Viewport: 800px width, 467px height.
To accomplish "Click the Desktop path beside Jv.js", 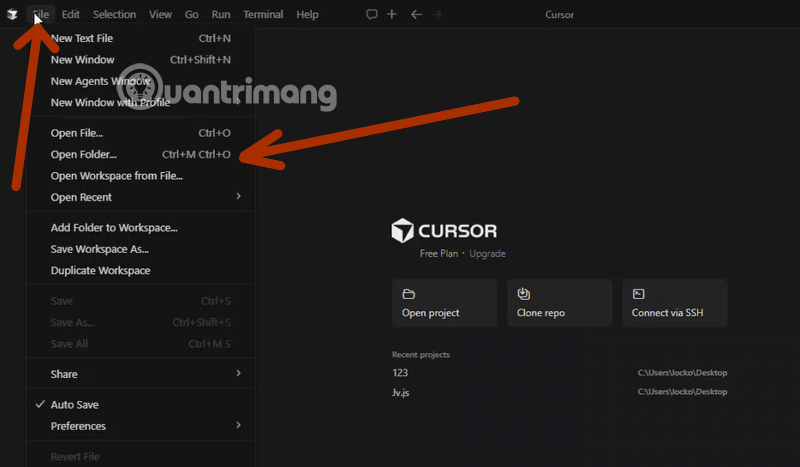I will (x=682, y=392).
